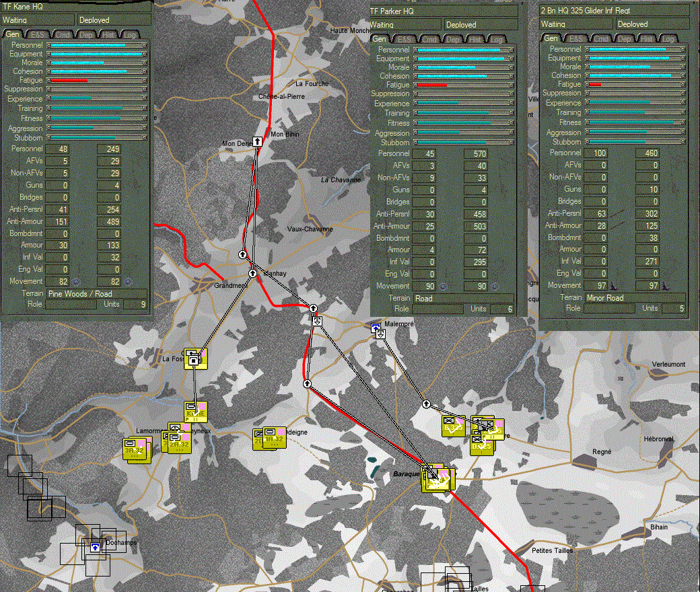Click the Cohesion bar in TF Kane HQ
Image resolution: width=700 pixels, height=592 pixels.
[98, 71]
